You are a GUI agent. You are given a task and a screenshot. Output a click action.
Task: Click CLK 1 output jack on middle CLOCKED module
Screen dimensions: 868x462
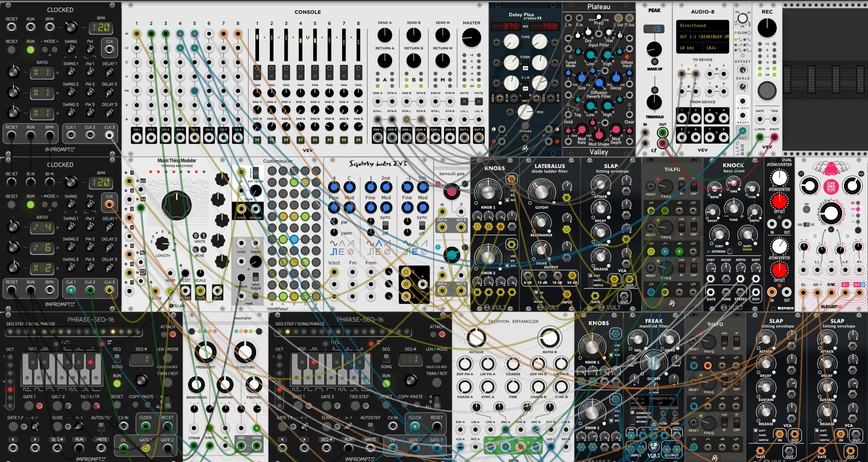pyautogui.click(x=70, y=291)
